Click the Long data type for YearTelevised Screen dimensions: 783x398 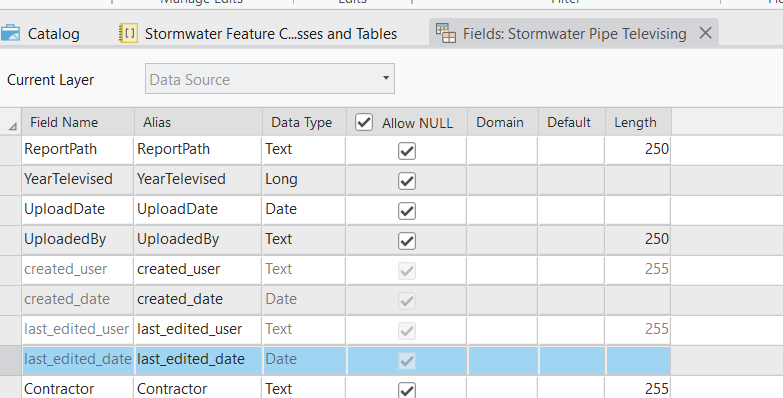point(304,179)
